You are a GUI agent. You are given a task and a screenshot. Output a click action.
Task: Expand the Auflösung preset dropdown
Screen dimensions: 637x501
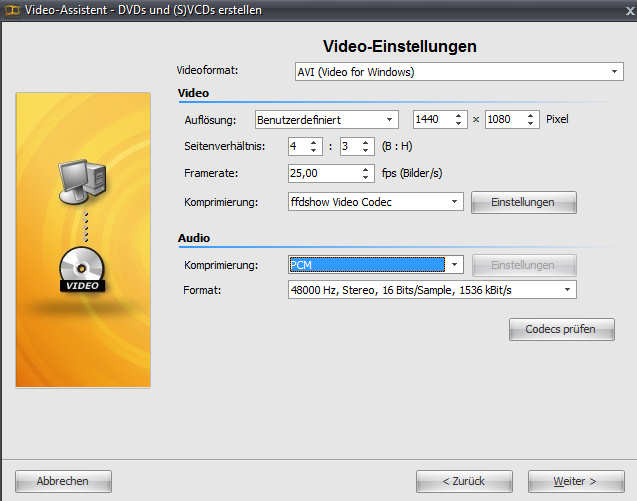tap(390, 120)
